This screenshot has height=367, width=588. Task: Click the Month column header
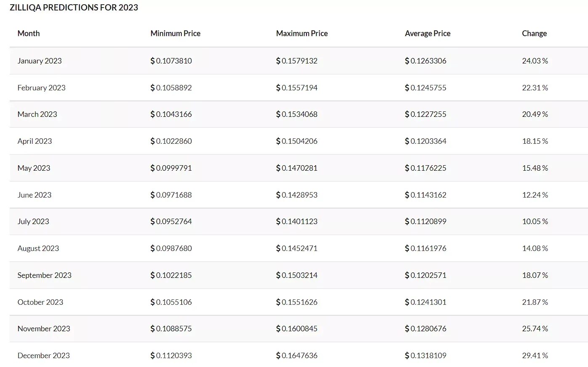click(29, 33)
